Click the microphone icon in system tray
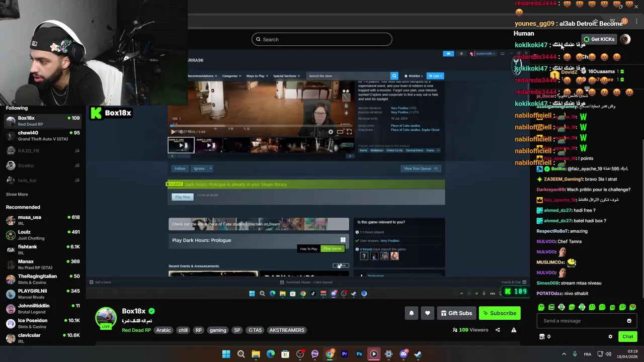644x362 pixels. pyautogui.click(x=575, y=354)
